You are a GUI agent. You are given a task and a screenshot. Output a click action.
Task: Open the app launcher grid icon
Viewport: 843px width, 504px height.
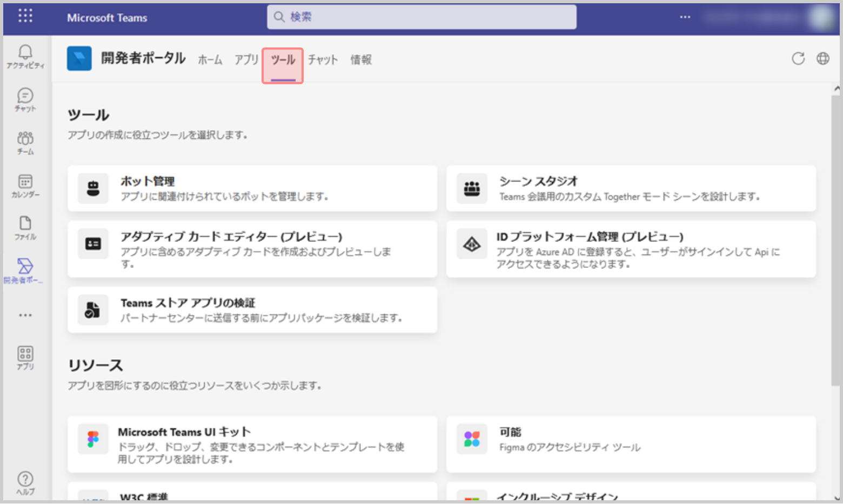click(x=25, y=16)
